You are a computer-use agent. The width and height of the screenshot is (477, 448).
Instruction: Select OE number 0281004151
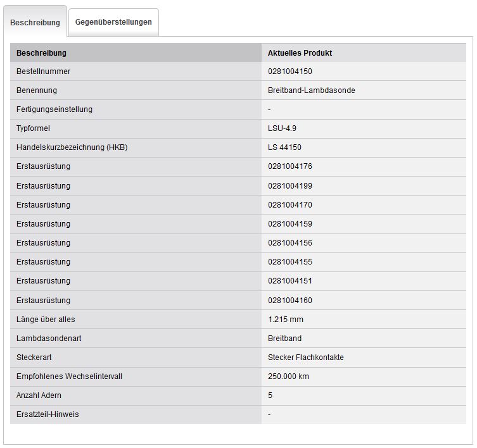tap(289, 281)
